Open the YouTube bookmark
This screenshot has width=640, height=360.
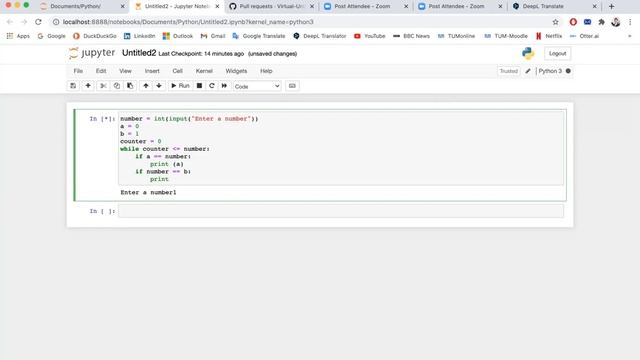(370, 36)
